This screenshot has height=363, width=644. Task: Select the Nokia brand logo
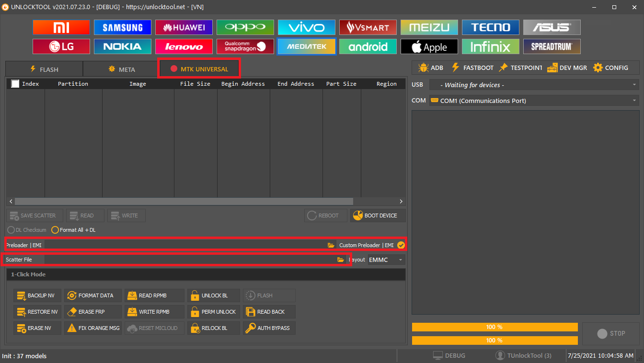click(123, 46)
